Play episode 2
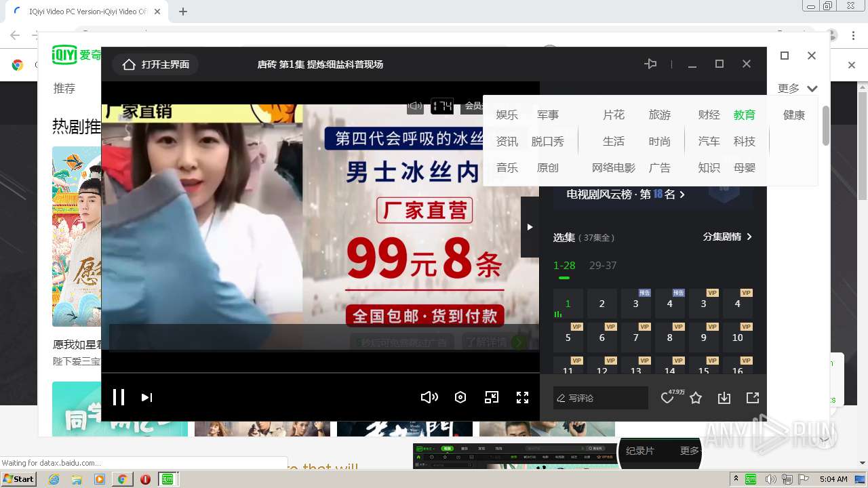 click(602, 304)
